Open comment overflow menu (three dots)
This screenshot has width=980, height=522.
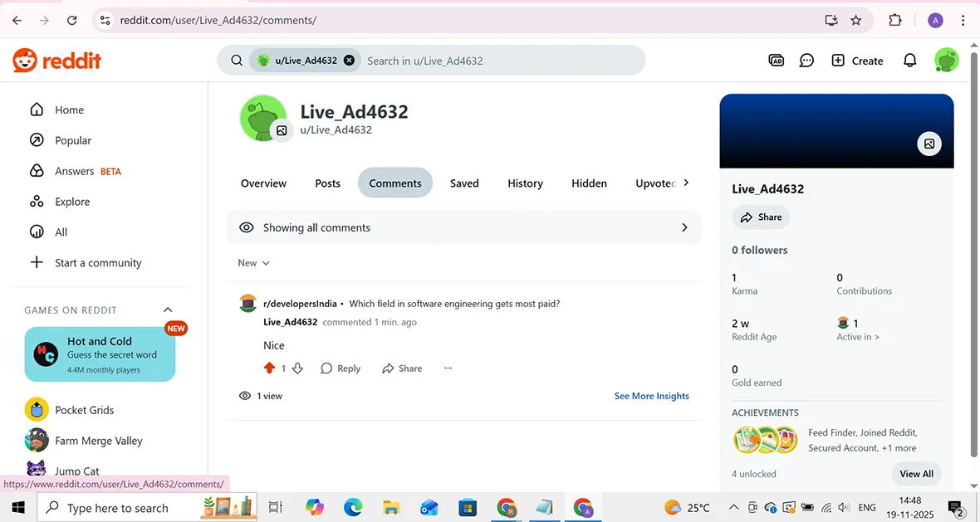tap(448, 368)
